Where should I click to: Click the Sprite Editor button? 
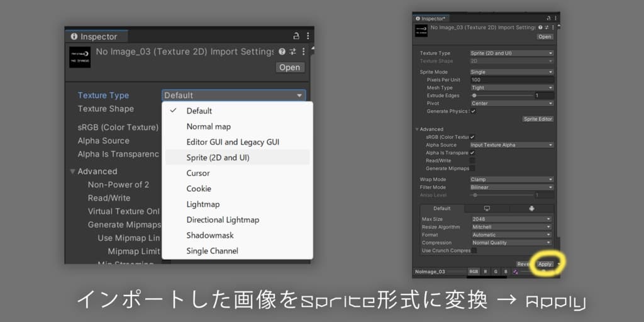538,119
